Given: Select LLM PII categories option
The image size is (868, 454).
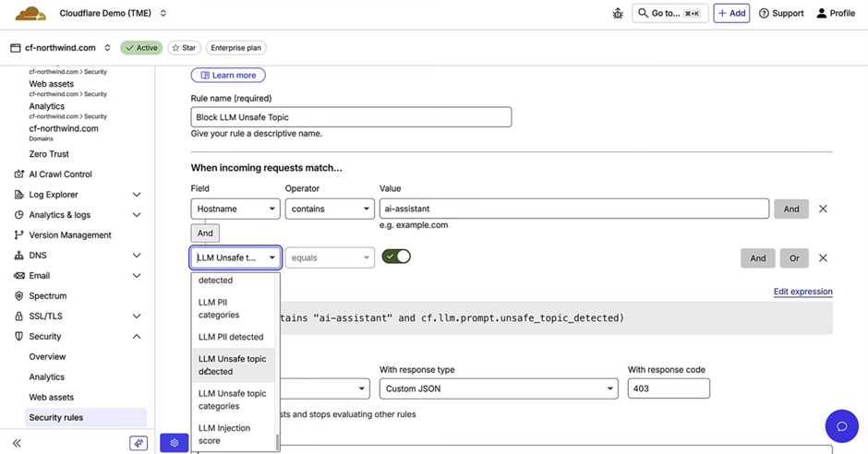Looking at the screenshot, I should [x=233, y=308].
